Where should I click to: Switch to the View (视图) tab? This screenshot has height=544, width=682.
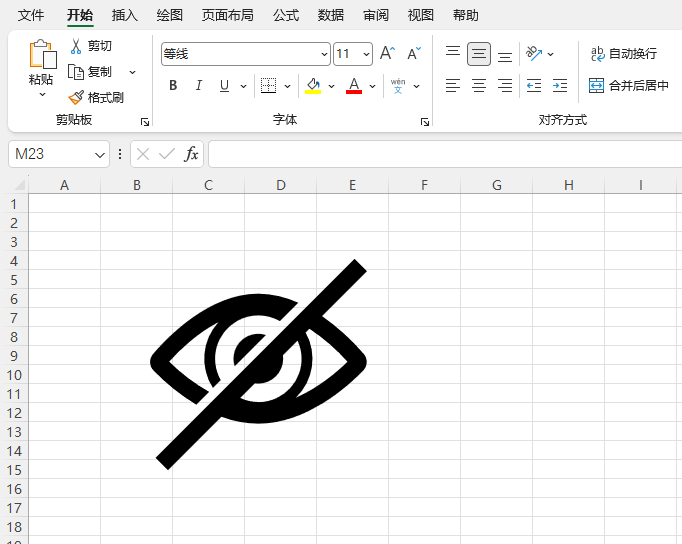click(421, 15)
